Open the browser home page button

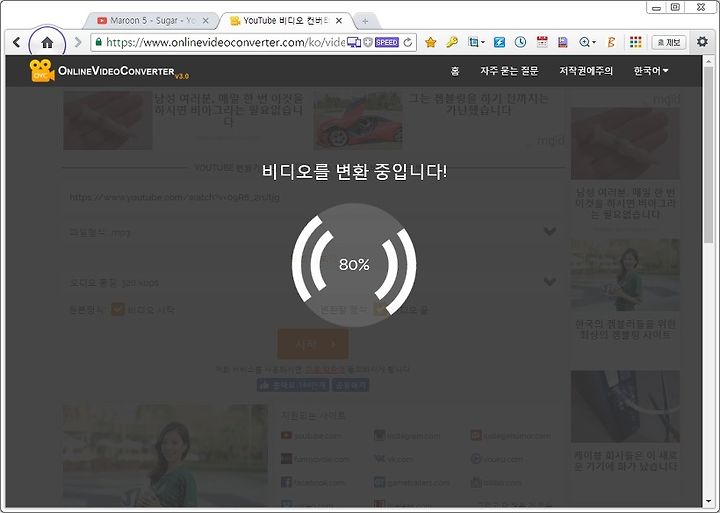[47, 43]
